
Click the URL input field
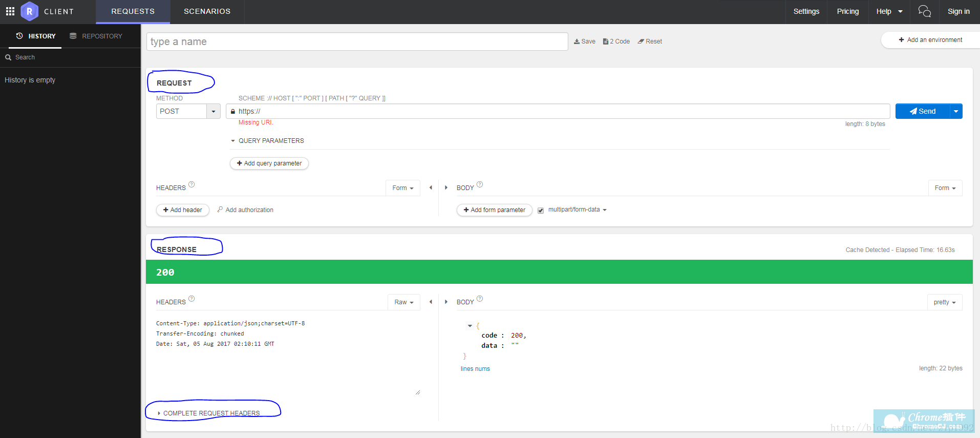pos(558,111)
